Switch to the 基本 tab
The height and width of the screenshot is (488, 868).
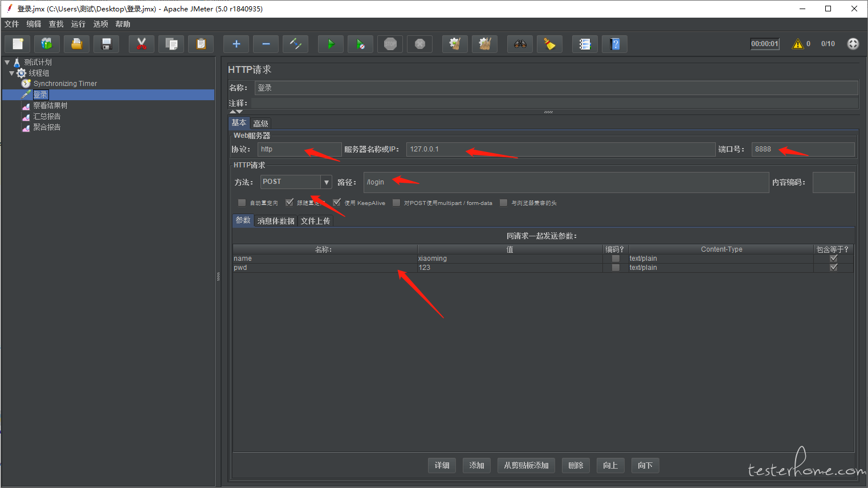coord(239,123)
